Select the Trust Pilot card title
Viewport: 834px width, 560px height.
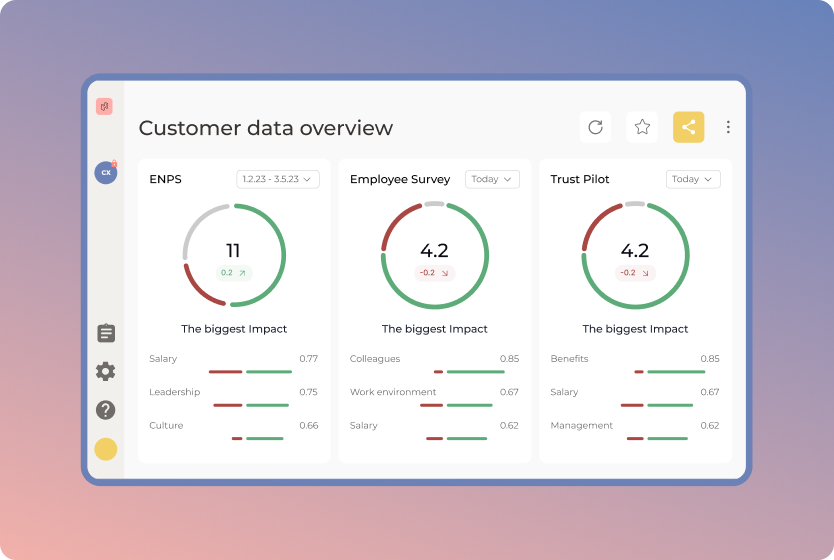click(x=580, y=179)
